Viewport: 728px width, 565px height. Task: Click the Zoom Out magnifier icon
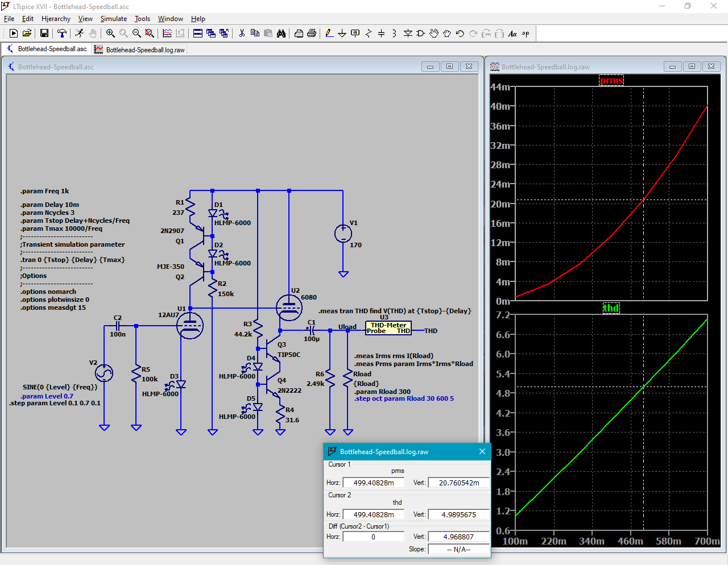point(136,34)
